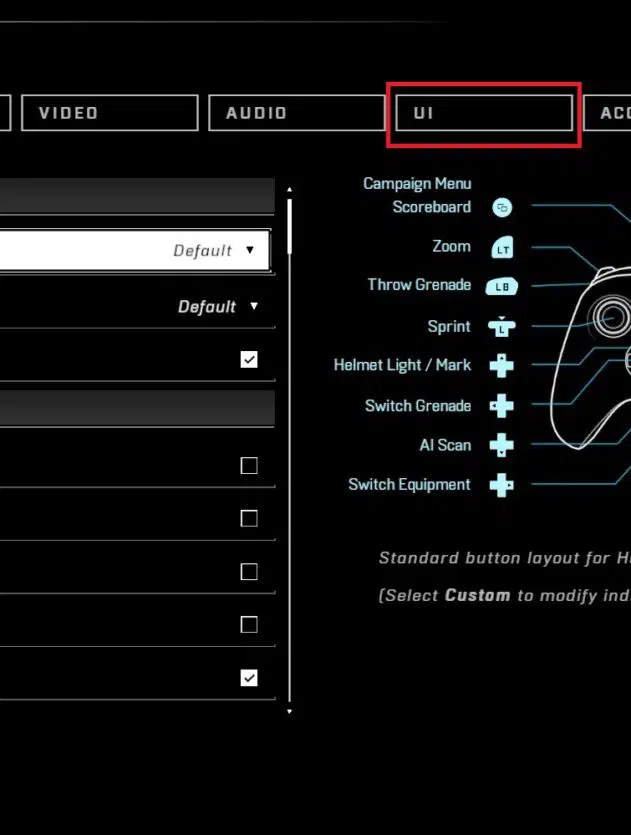631x835 pixels.
Task: Click the controller's left thumbstick in the diagram
Action: click(611, 317)
